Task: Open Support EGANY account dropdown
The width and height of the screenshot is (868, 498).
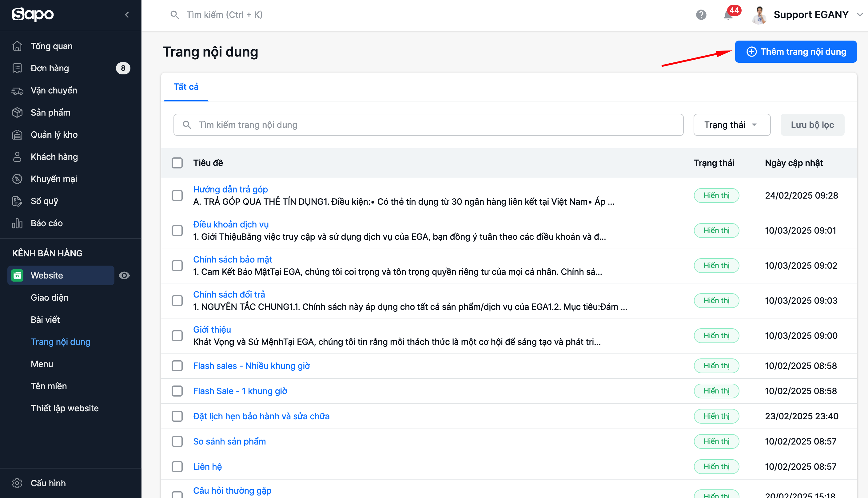Action: [811, 15]
